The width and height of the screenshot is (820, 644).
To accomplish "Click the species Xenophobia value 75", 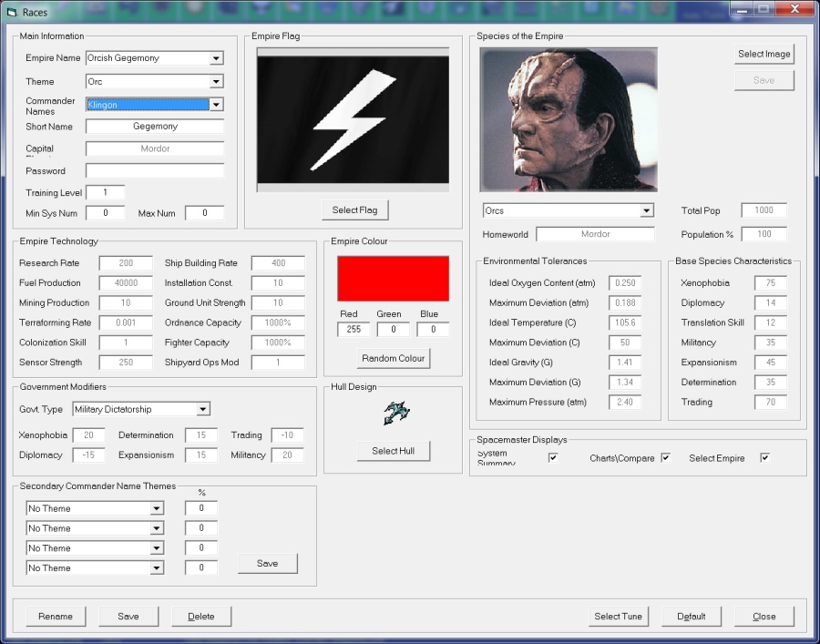I will 771,282.
